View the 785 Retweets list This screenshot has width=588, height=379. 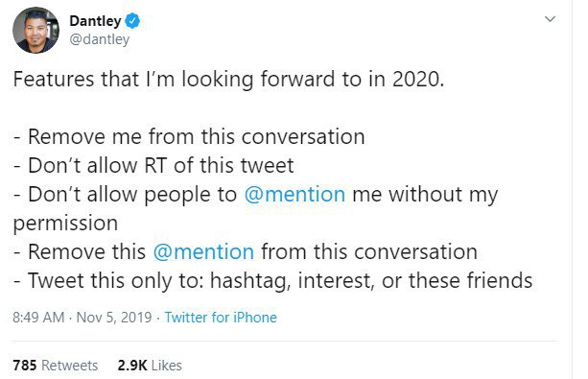tap(56, 366)
